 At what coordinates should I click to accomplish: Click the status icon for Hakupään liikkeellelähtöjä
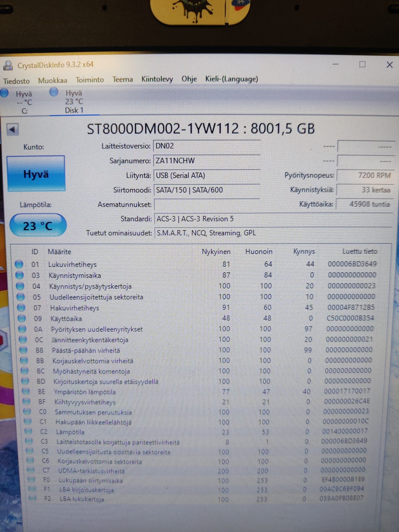(x=28, y=421)
